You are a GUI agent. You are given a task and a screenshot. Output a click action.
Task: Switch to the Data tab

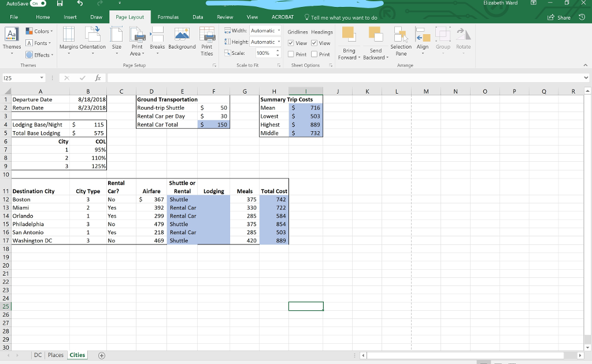click(x=198, y=17)
